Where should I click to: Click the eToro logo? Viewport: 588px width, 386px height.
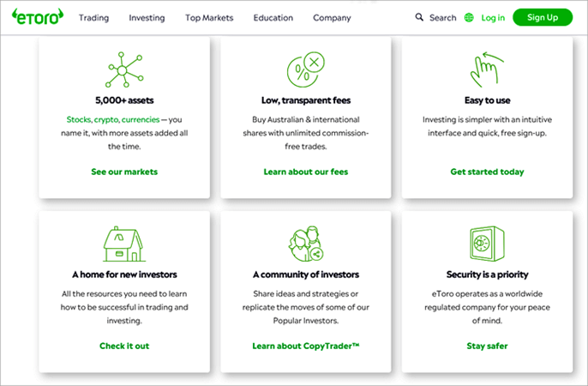coord(38,16)
